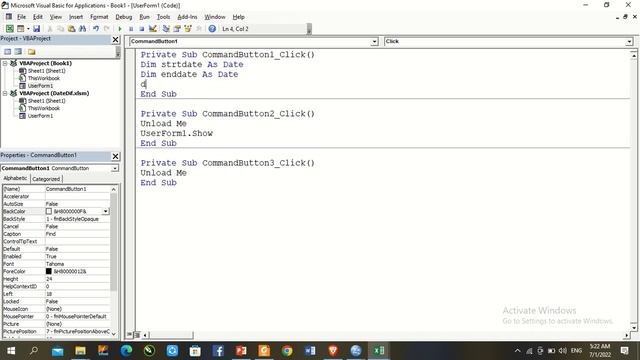Open the object dropdown showing CommandButton1
This screenshot has width=640, height=360.
(374, 42)
